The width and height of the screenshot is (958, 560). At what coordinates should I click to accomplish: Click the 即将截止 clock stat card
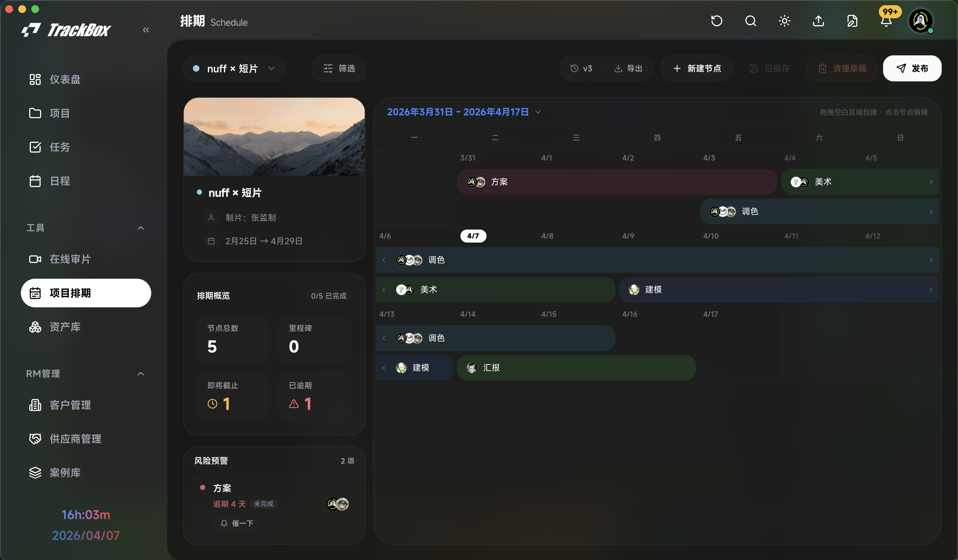click(x=233, y=398)
